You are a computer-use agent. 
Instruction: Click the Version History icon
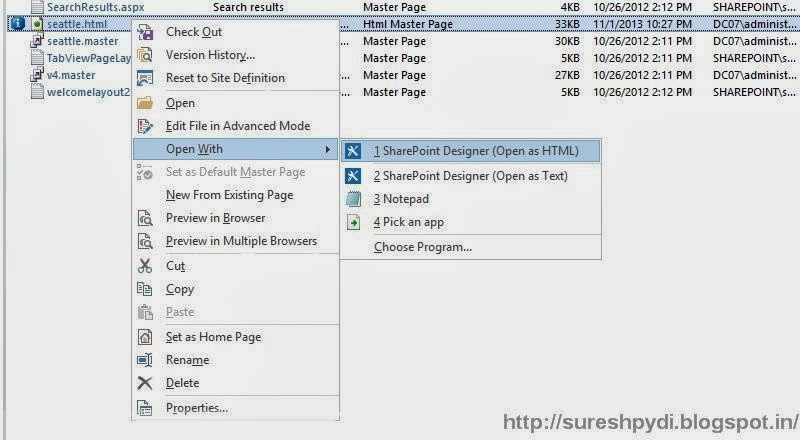145,55
